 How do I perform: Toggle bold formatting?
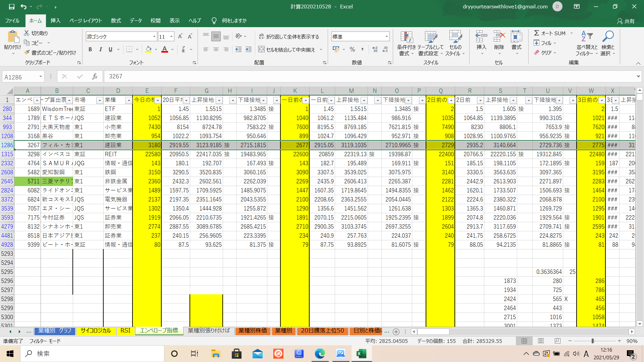point(90,50)
